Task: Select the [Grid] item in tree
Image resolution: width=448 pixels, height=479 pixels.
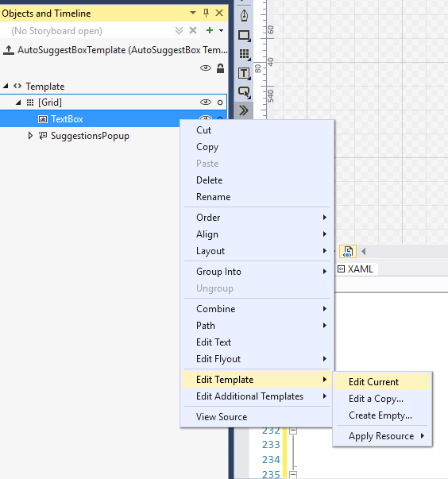Action: (x=50, y=102)
